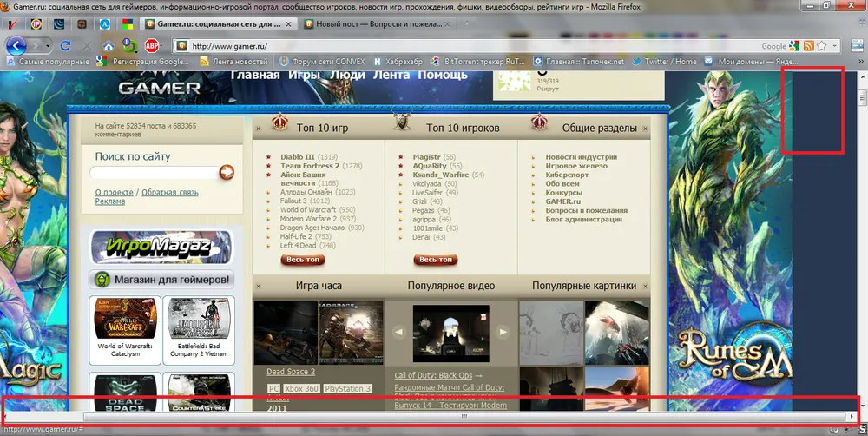Open the Самые популярные bookmark
Viewport: 868px width, 436px height.
click(48, 62)
